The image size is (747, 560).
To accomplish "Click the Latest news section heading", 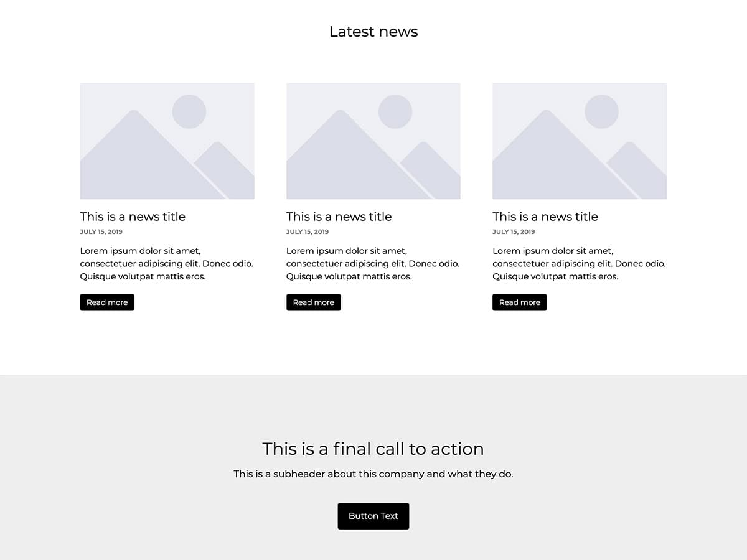I will point(374,32).
